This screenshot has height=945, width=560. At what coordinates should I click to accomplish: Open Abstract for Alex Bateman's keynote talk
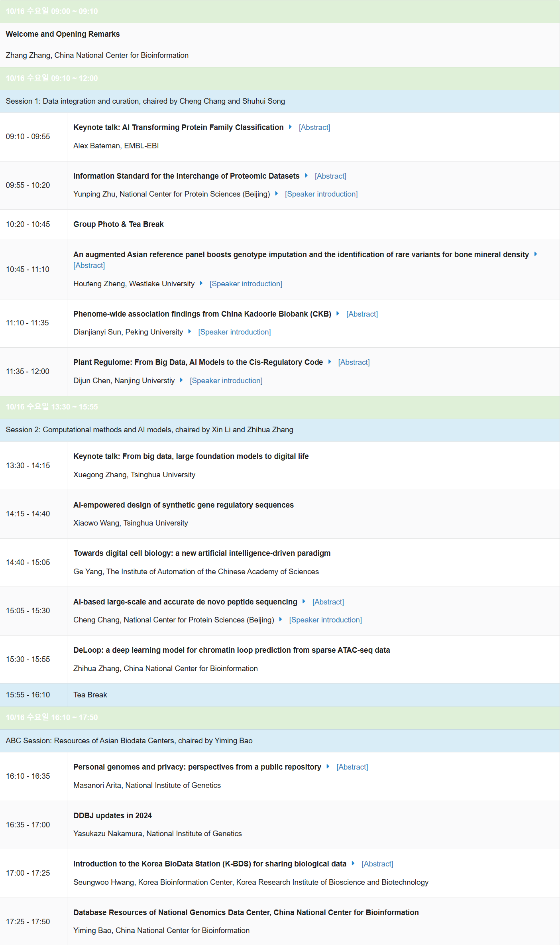click(x=314, y=128)
